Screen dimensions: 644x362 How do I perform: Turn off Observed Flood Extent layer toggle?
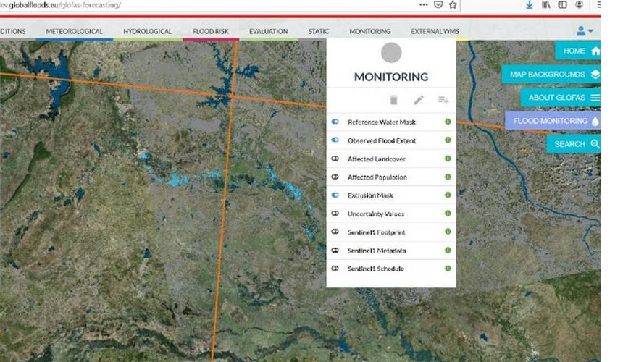tap(335, 140)
